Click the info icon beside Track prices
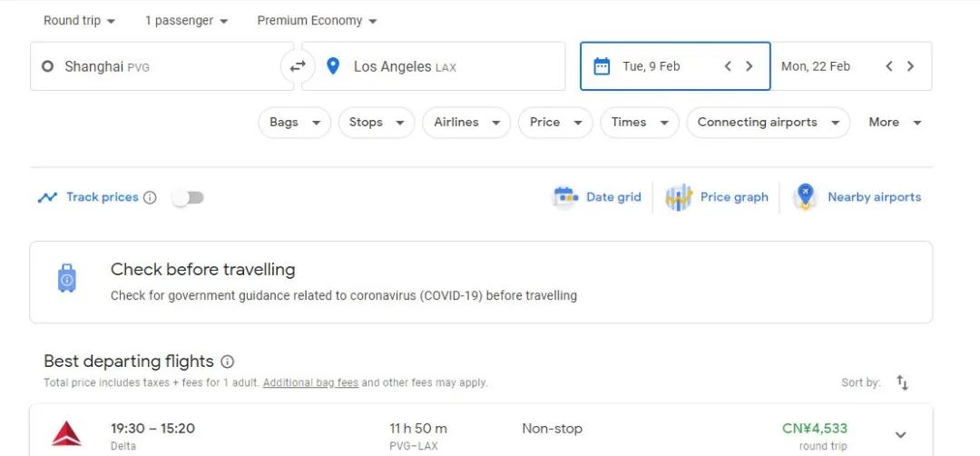Image resolution: width=980 pixels, height=456 pixels. [x=151, y=197]
